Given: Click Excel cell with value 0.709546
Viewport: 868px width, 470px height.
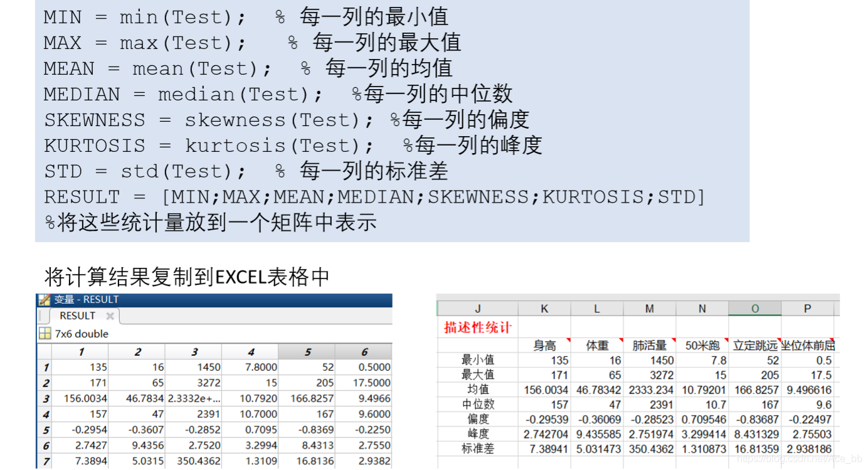Looking at the screenshot, I should 702,419.
